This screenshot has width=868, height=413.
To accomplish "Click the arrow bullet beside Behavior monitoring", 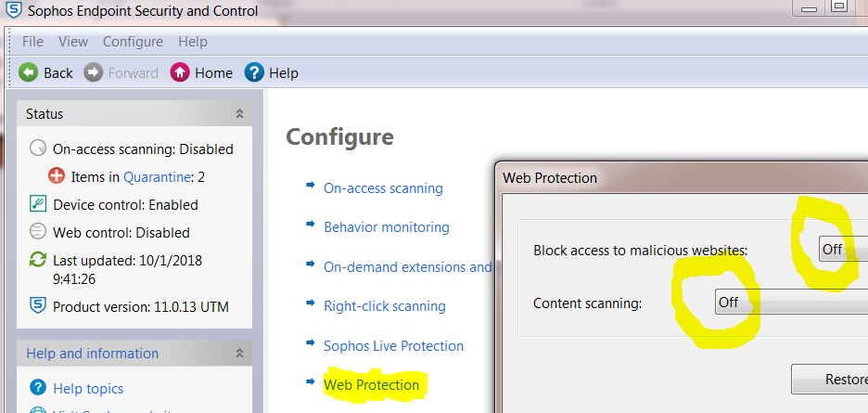I will 310,224.
